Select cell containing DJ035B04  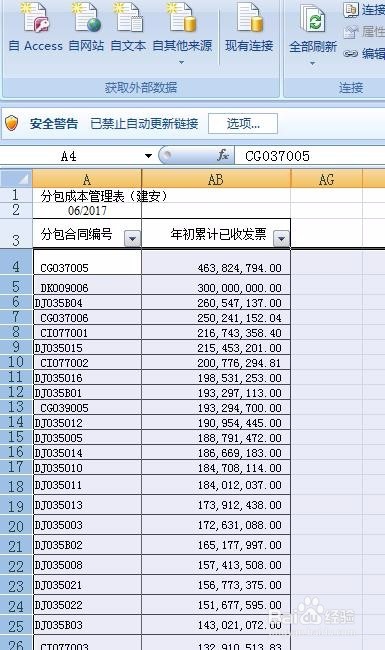87,303
